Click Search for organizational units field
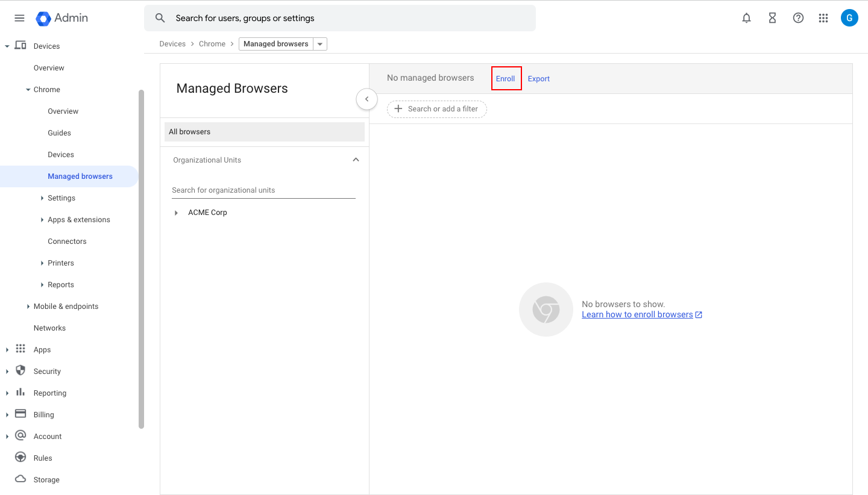Image resolution: width=868 pixels, height=495 pixels. click(x=263, y=190)
